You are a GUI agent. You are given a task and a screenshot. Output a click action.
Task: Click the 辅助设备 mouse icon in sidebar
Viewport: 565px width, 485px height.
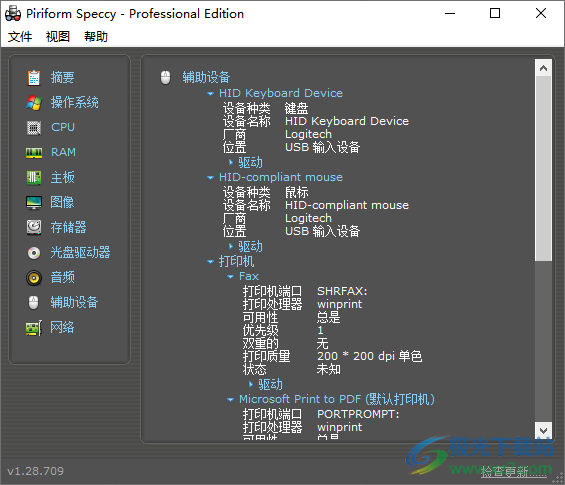coord(34,303)
